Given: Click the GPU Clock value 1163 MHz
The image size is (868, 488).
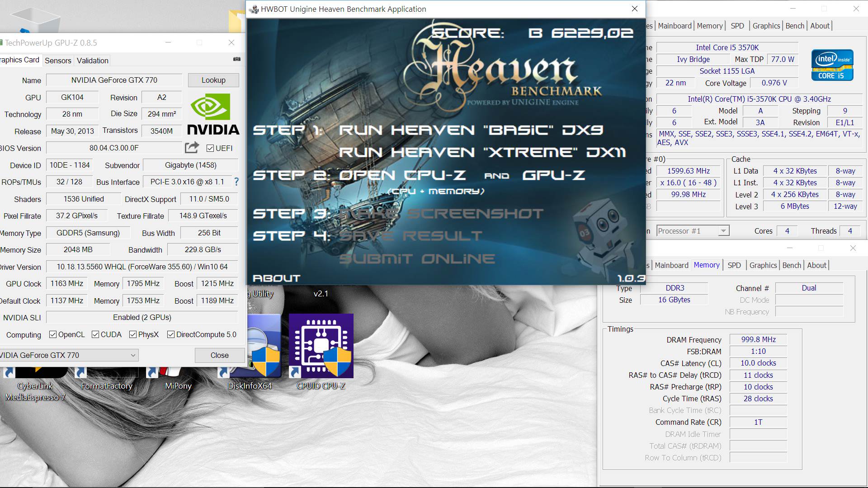Looking at the screenshot, I should coord(67,283).
